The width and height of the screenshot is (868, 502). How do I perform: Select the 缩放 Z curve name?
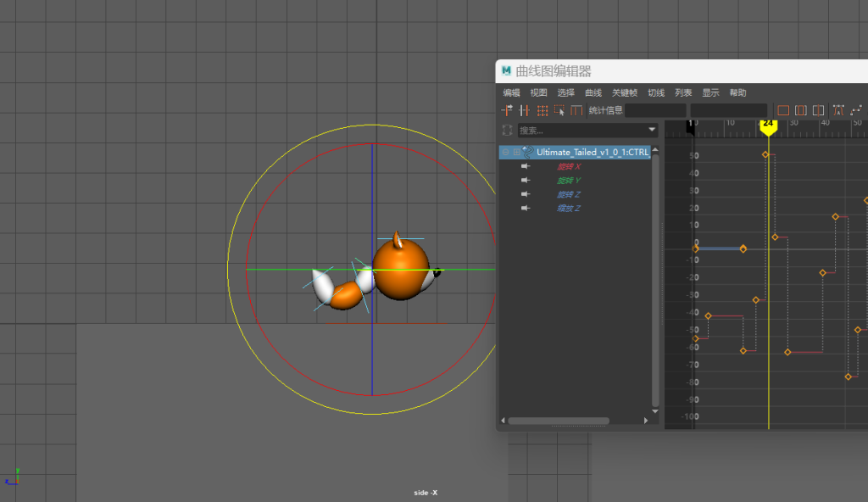(569, 208)
